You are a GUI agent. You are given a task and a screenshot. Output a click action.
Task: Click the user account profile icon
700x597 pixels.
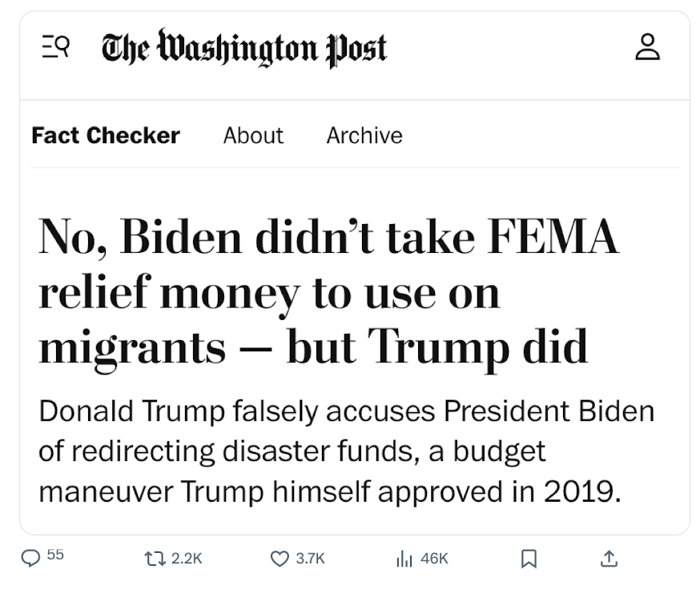pos(647,47)
